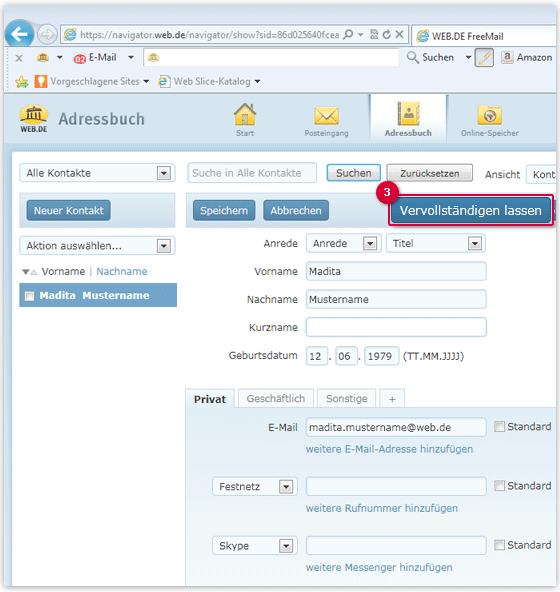
Task: Click the highlighter pen toolbar icon
Action: pos(484,58)
